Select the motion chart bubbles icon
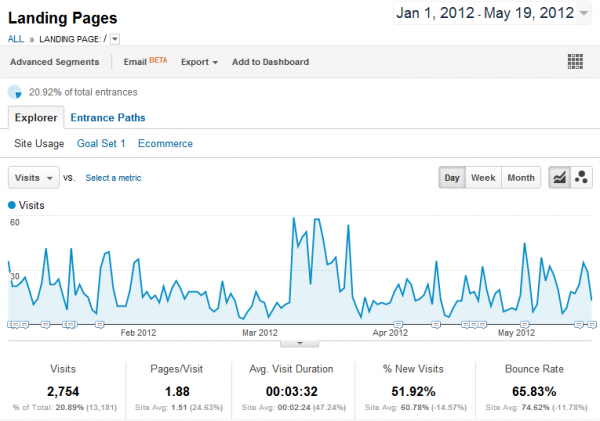The width and height of the screenshot is (600, 421). (581, 178)
